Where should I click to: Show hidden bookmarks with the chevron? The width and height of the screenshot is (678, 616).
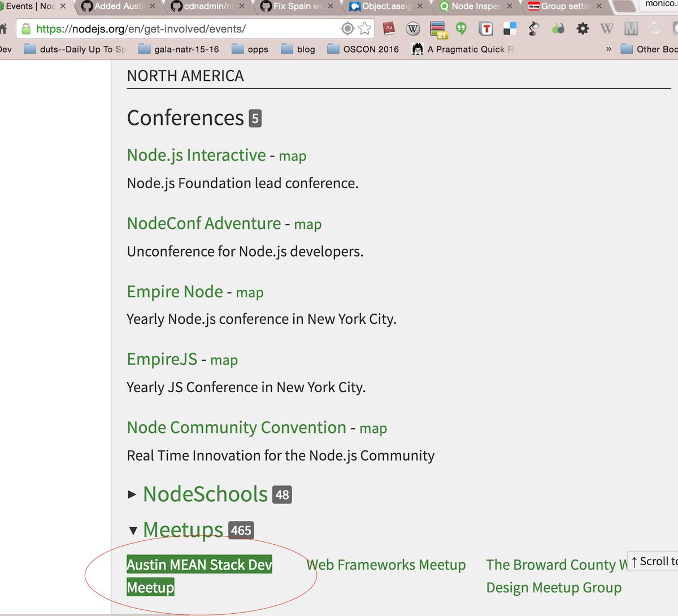[609, 49]
